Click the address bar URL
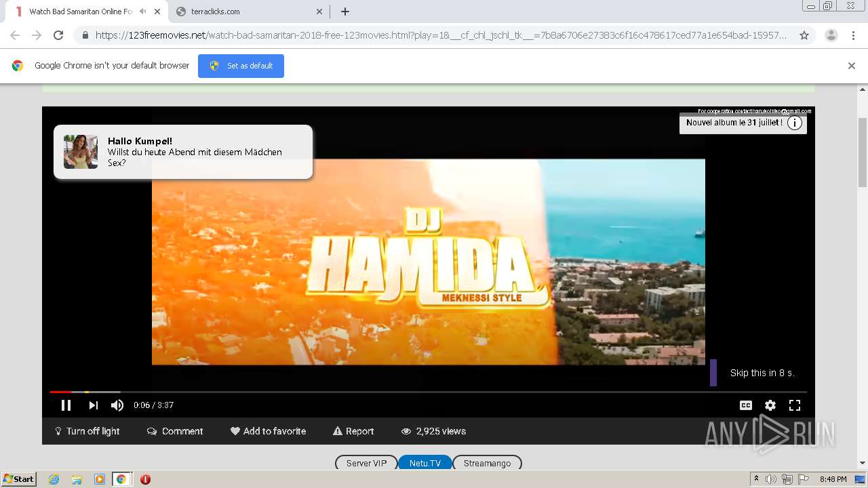The width and height of the screenshot is (868, 488). [441, 35]
